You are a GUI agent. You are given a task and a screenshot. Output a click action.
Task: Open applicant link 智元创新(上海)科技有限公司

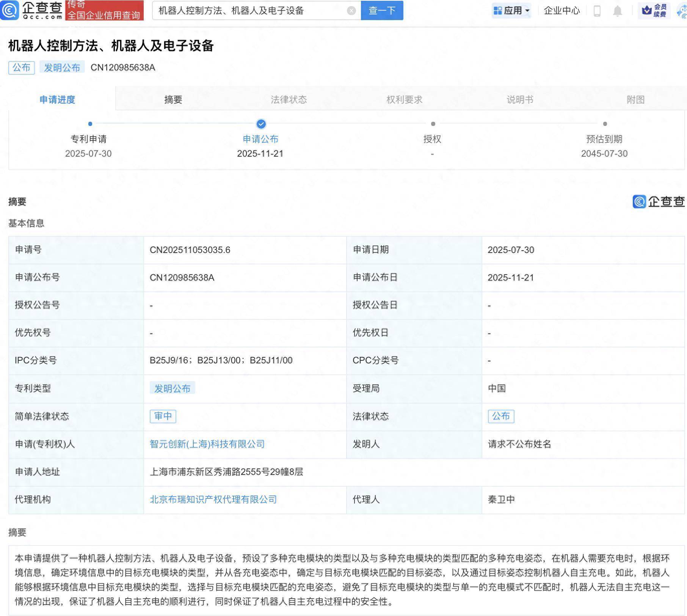207,444
